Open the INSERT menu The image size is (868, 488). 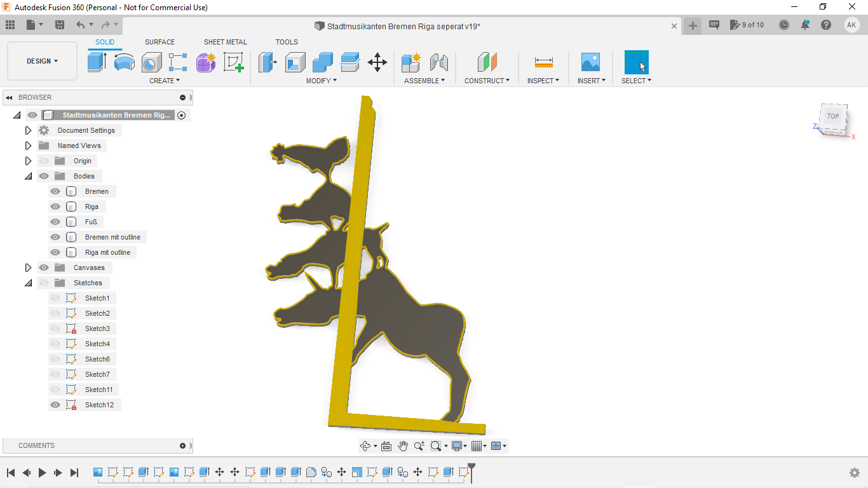tap(592, 81)
